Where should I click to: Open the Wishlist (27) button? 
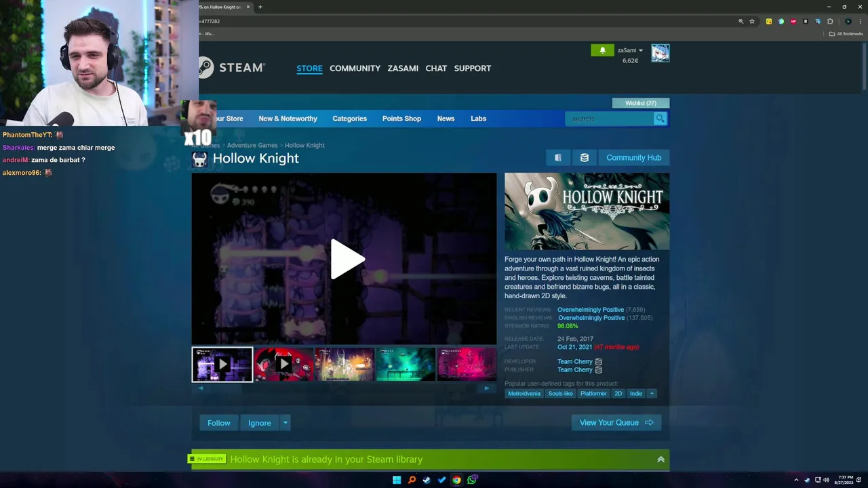[x=641, y=103]
